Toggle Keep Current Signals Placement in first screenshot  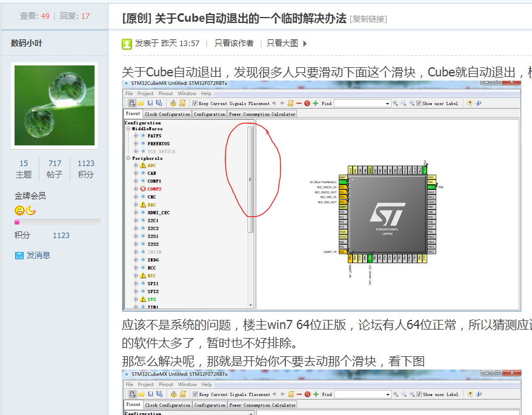coord(195,103)
